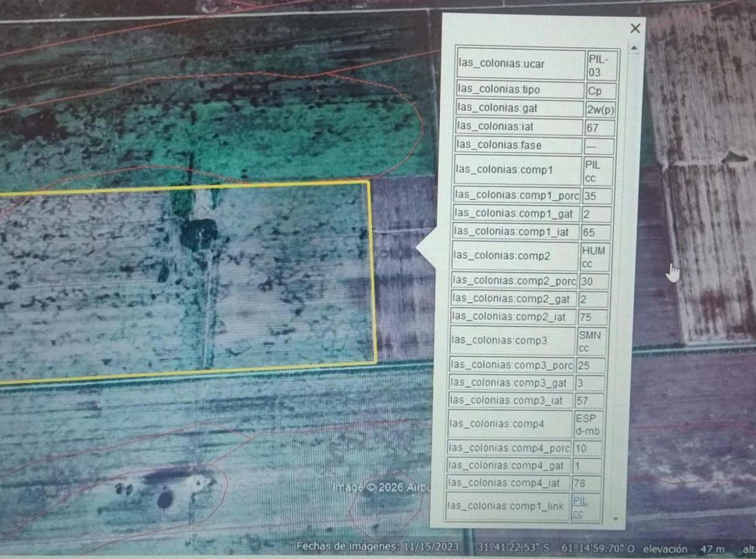This screenshot has width=756, height=559.
Task: Click the balloon scrollbar down arrow
Action: 615,519
